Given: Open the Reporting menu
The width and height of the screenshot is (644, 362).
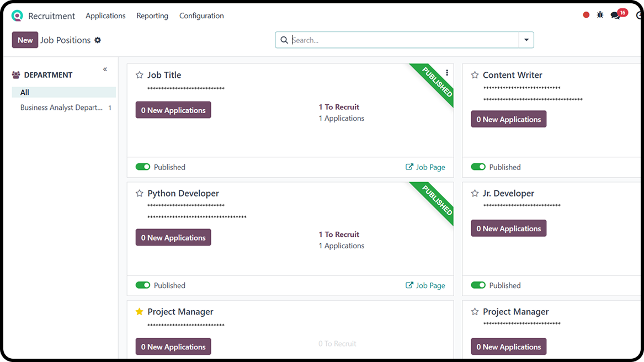Looking at the screenshot, I should pos(152,16).
